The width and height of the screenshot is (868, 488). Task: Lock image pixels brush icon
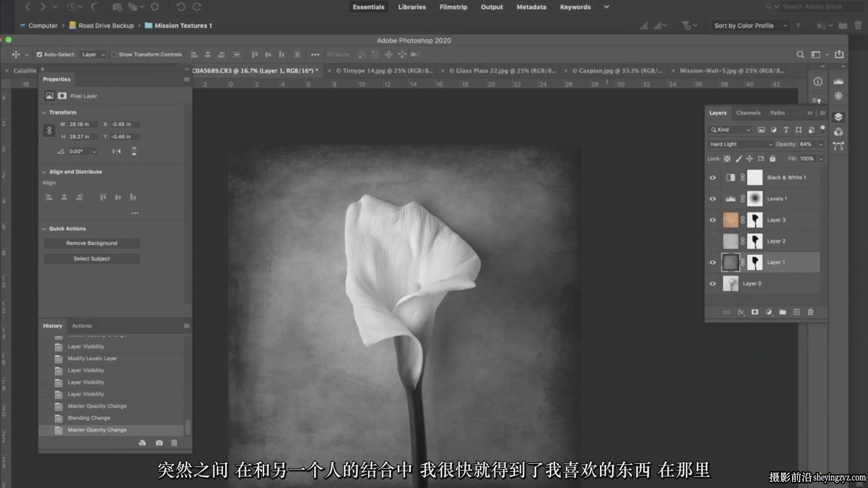[x=739, y=159]
